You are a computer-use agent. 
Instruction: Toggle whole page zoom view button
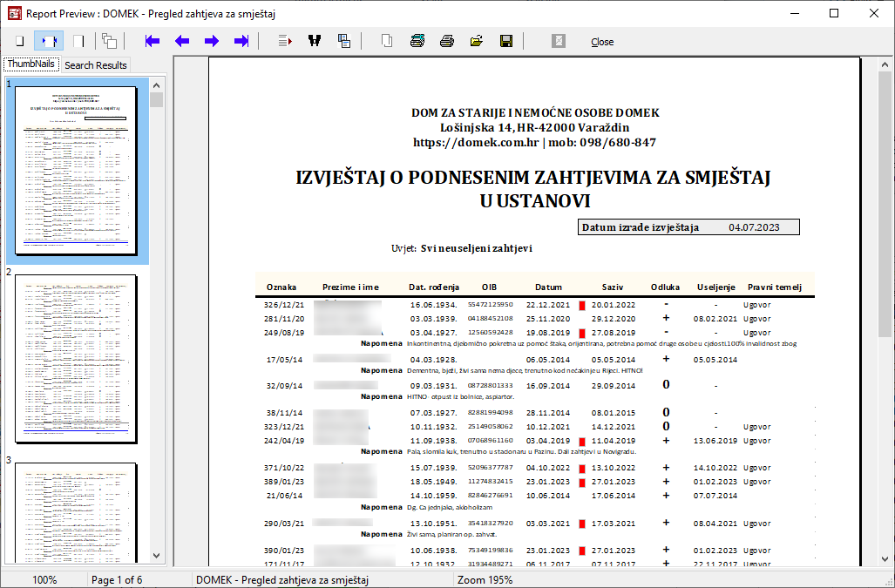pyautogui.click(x=19, y=41)
